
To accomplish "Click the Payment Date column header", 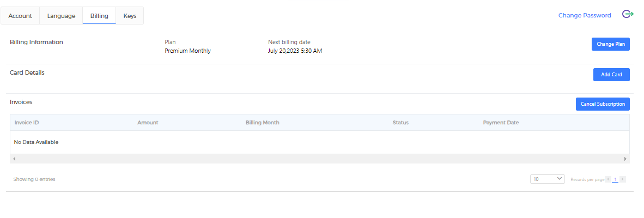I will [x=501, y=123].
